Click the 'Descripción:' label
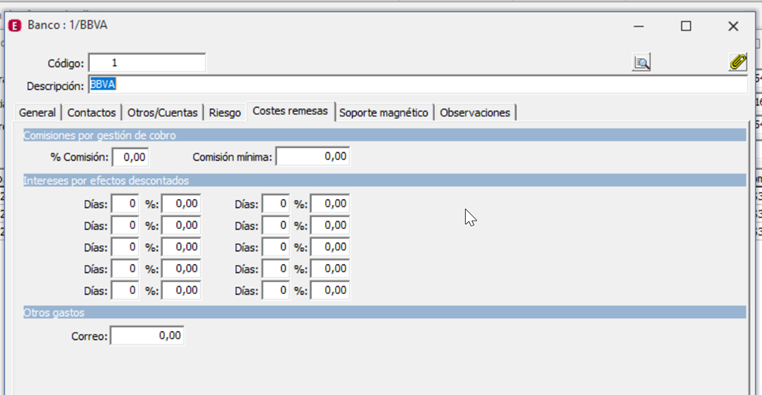762x395 pixels. [x=55, y=86]
